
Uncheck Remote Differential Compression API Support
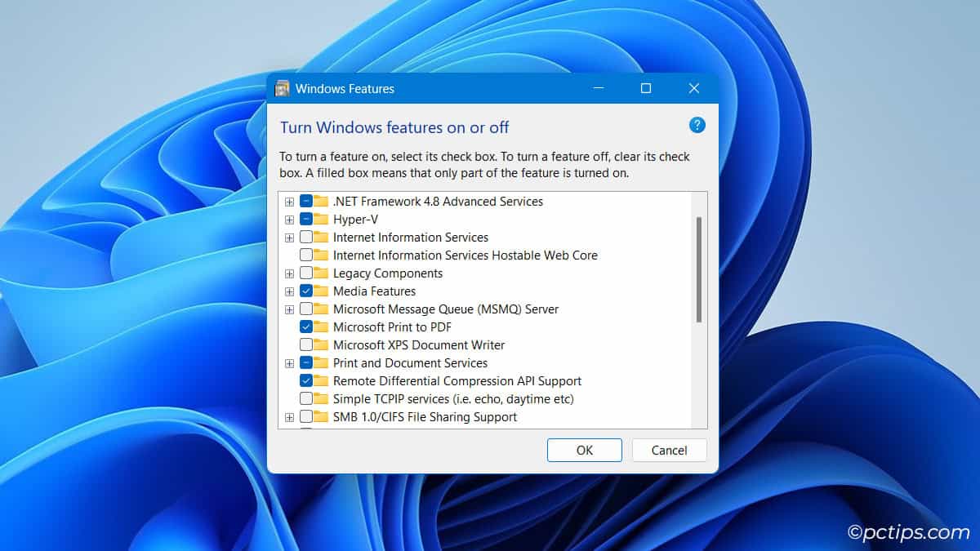click(306, 380)
